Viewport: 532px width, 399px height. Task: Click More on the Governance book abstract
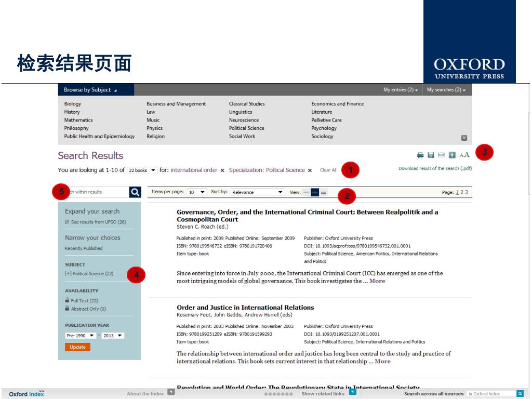377,281
